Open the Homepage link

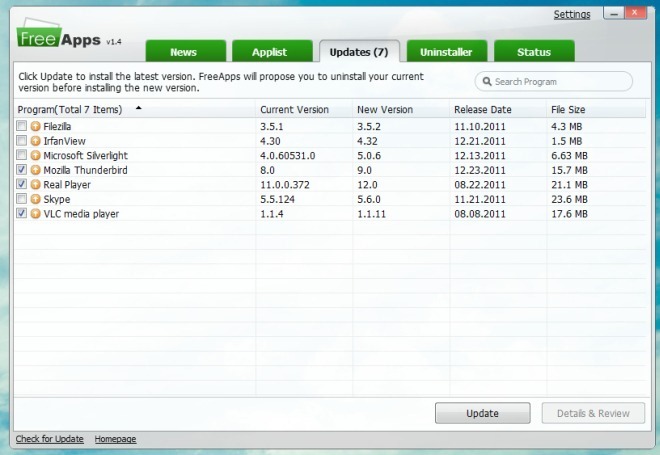pos(115,439)
